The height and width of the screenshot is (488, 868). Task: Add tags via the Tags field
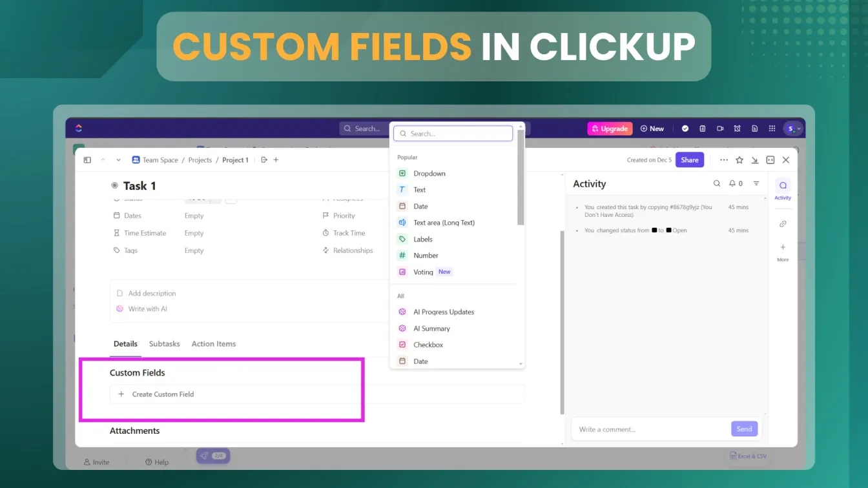pyautogui.click(x=194, y=250)
